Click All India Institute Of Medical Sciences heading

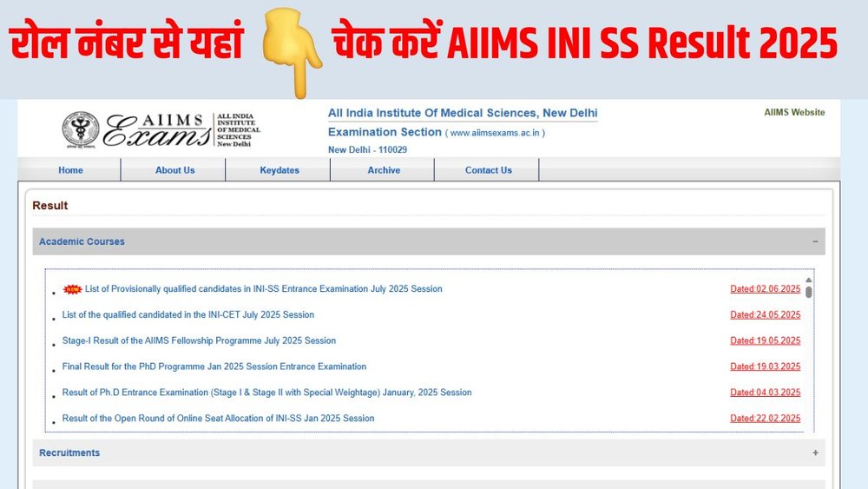click(x=463, y=113)
